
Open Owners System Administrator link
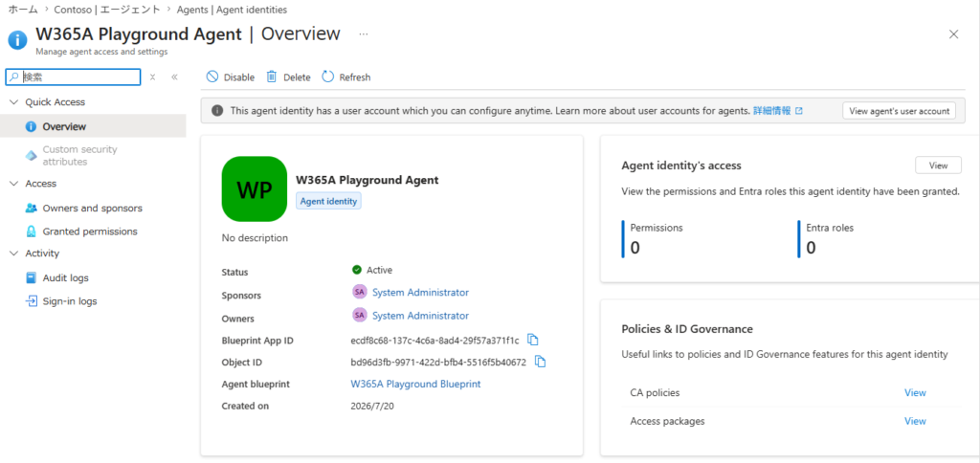[421, 315]
